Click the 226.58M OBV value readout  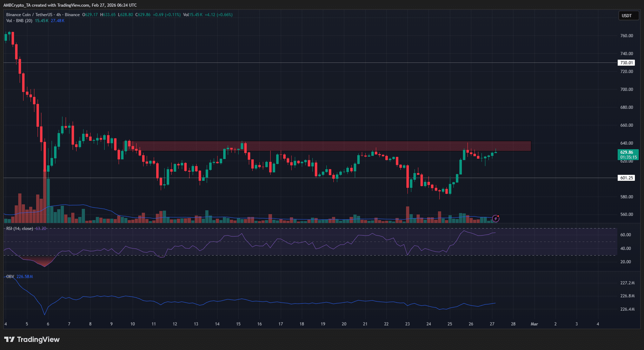(24, 276)
